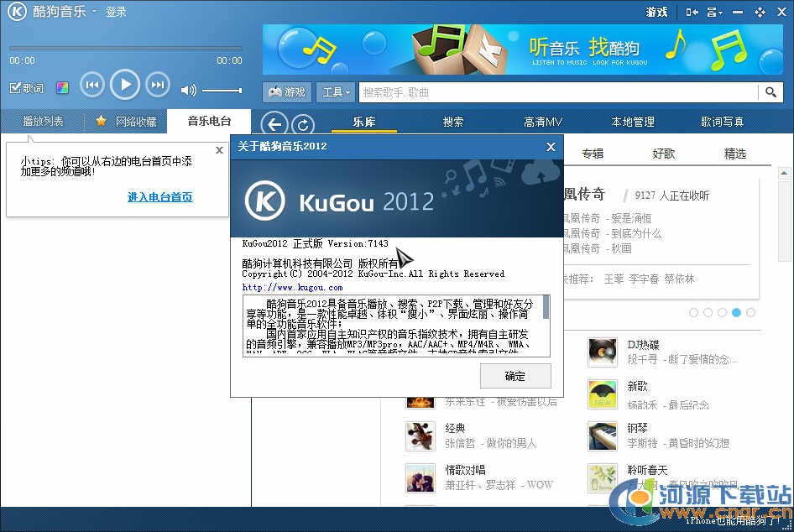Select the first carousel dot indicator
Screen dimensions: 794x532
(693, 312)
